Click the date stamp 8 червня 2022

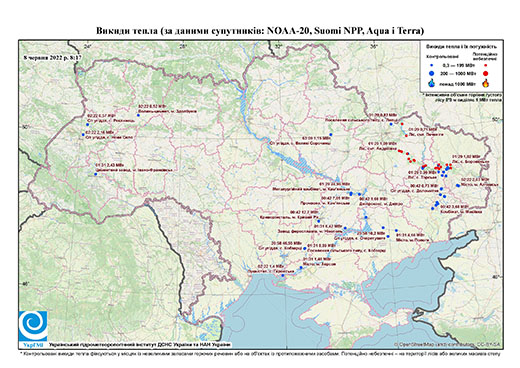point(54,57)
